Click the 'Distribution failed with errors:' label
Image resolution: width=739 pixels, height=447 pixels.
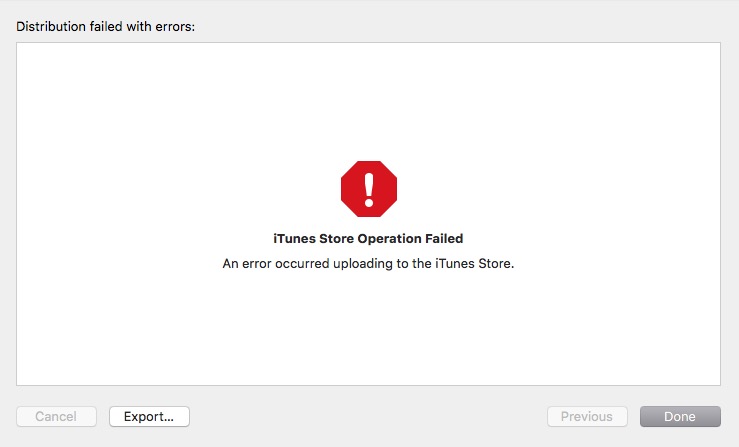tap(106, 26)
